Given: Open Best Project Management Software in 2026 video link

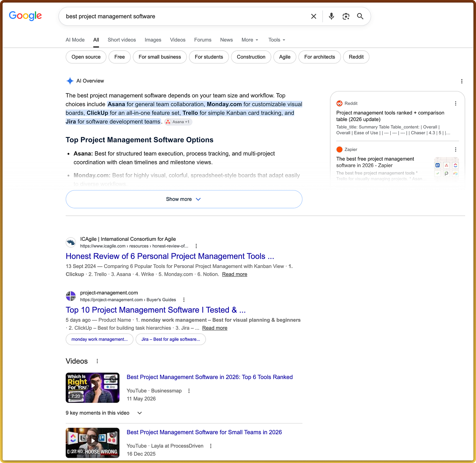Looking at the screenshot, I should 210,377.
